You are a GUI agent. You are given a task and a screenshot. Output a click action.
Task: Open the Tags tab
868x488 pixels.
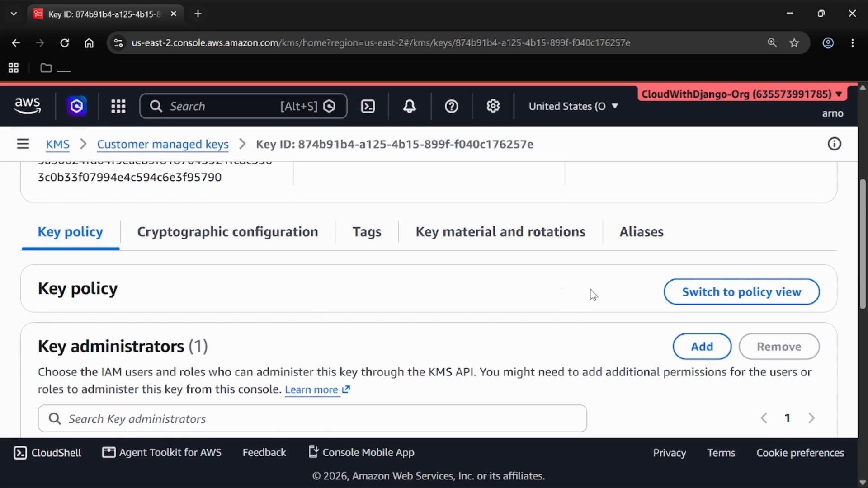[367, 232]
